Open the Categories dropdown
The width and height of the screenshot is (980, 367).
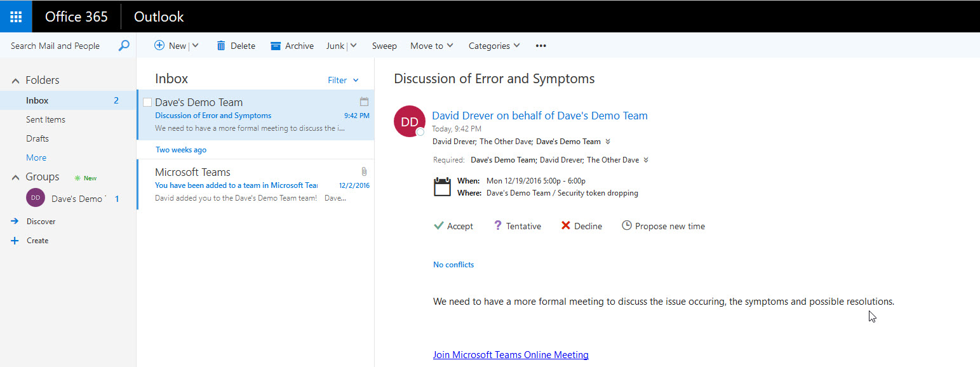point(494,46)
